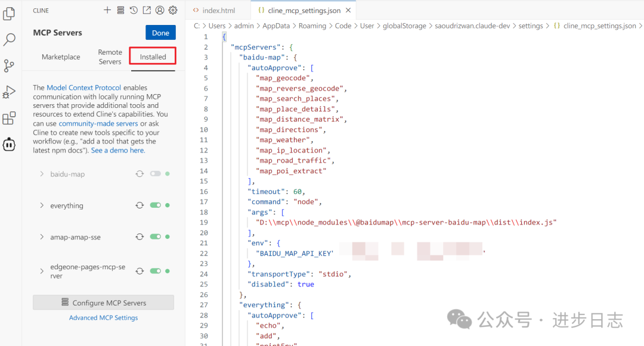Open Cline history clock icon

pyautogui.click(x=134, y=10)
